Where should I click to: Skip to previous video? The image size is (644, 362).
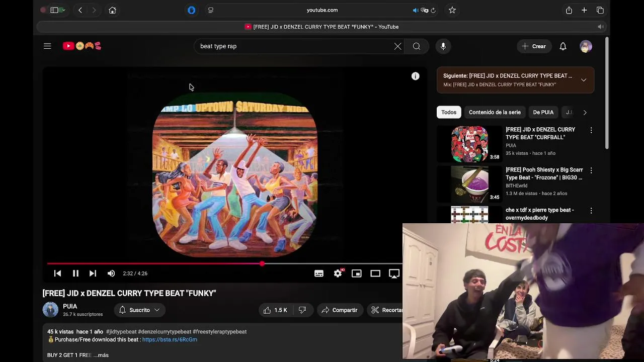pyautogui.click(x=57, y=274)
